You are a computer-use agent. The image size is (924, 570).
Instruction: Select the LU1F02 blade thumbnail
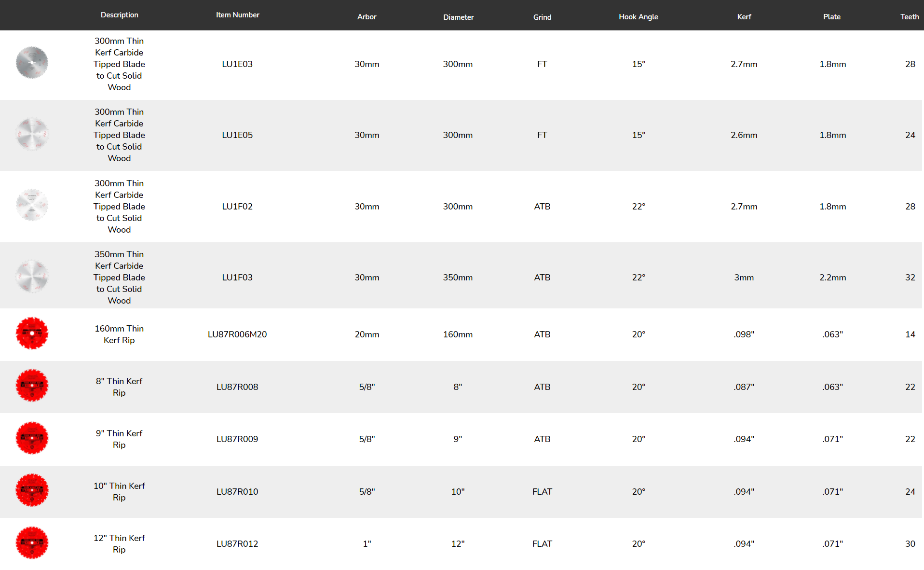[x=32, y=205]
